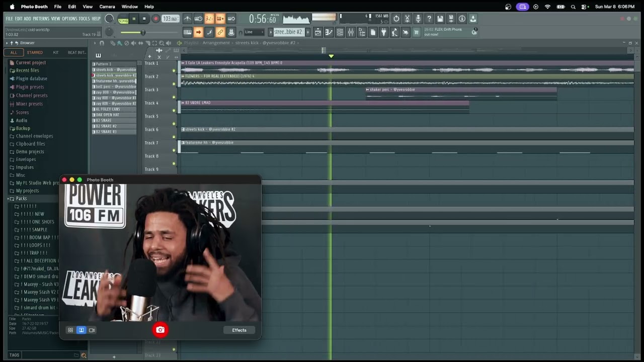This screenshot has height=362, width=644.
Task: Toggle the countdown before recording (3 2 1) button
Action: [x=209, y=19]
